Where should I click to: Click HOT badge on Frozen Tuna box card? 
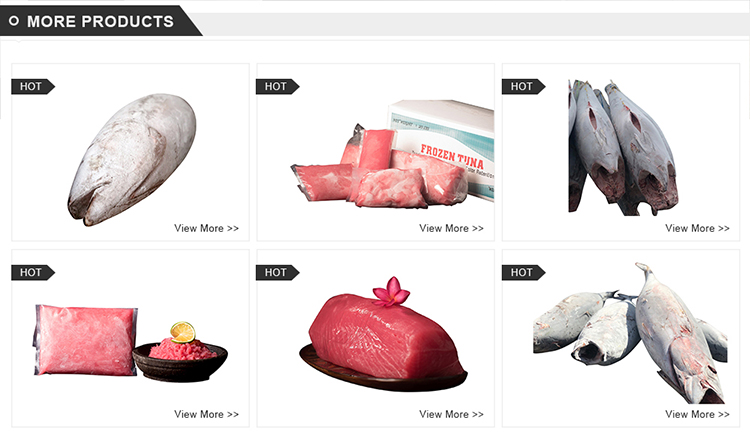[x=278, y=87]
